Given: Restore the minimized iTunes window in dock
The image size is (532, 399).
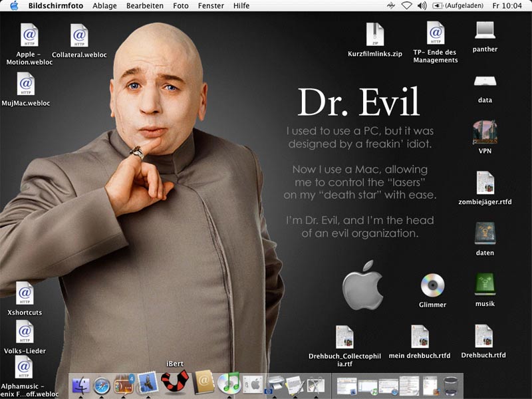Looking at the screenshot, I should click(368, 387).
